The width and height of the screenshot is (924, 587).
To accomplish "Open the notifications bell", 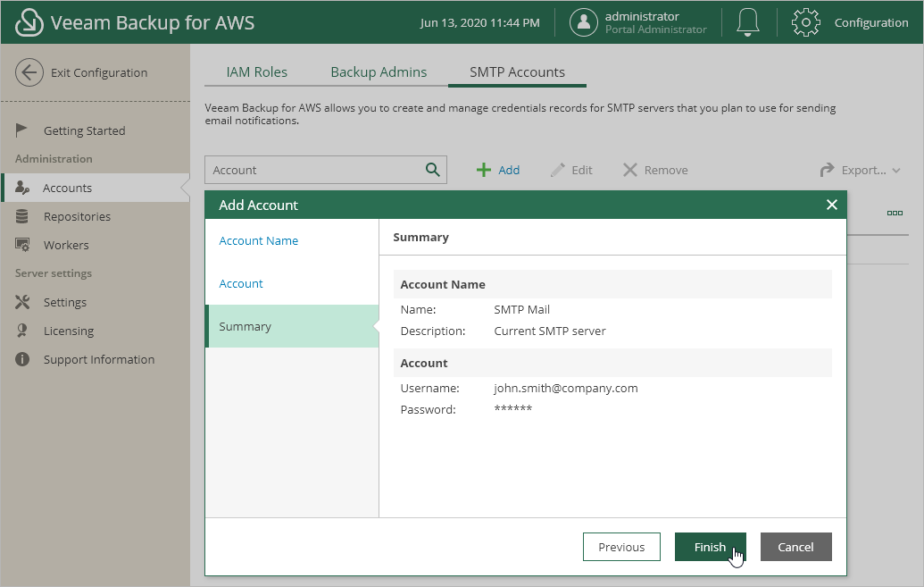I will [x=748, y=22].
